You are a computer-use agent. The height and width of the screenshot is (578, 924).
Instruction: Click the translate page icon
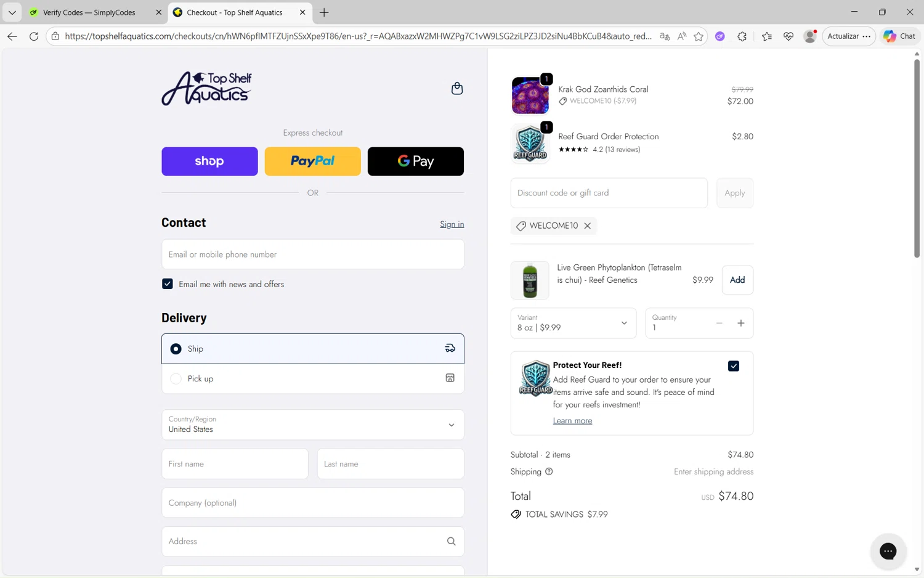coord(664,36)
